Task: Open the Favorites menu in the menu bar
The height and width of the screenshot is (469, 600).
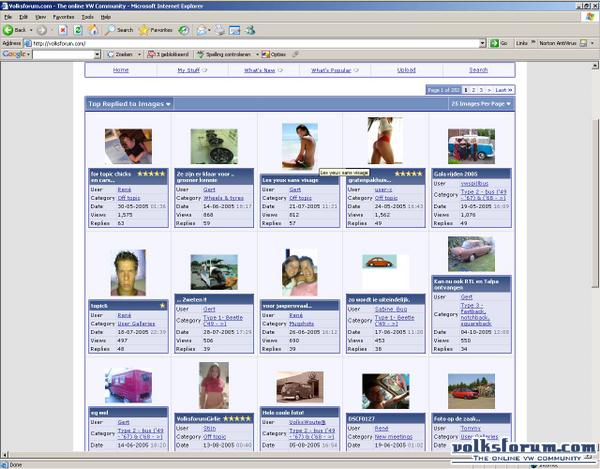Action: click(x=64, y=17)
